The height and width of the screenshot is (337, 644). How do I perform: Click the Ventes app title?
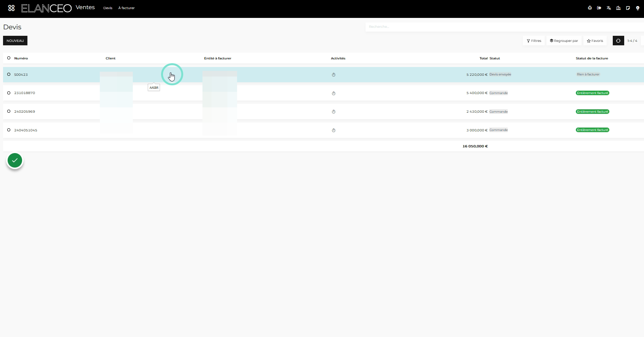(85, 7)
